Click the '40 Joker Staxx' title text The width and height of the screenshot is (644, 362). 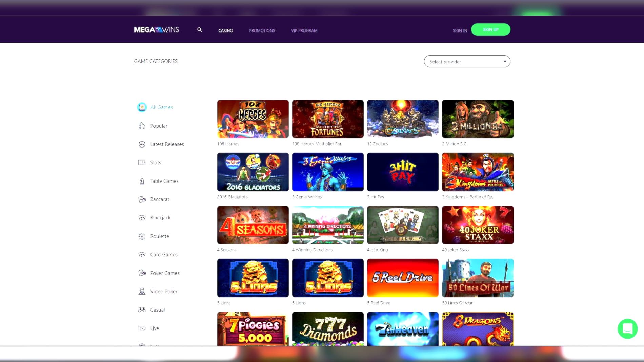coord(456,250)
